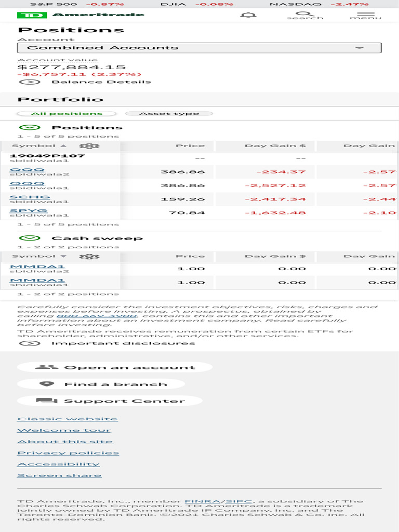Open Positions table column settings gear

pos(89,146)
